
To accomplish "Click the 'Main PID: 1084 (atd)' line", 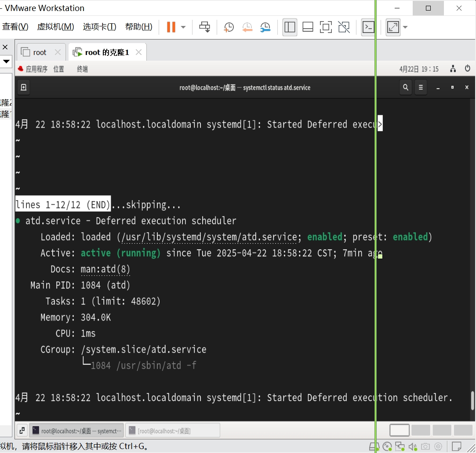I will click(80, 285).
